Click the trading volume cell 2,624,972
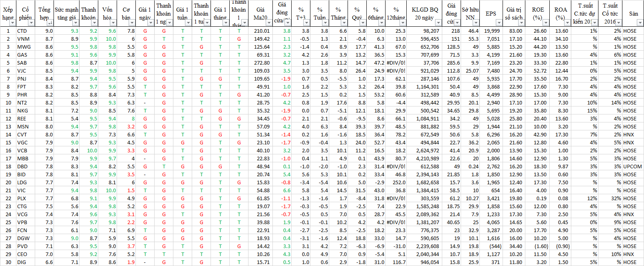Image resolution: width=644 pixels, height=266 pixels. point(423,150)
